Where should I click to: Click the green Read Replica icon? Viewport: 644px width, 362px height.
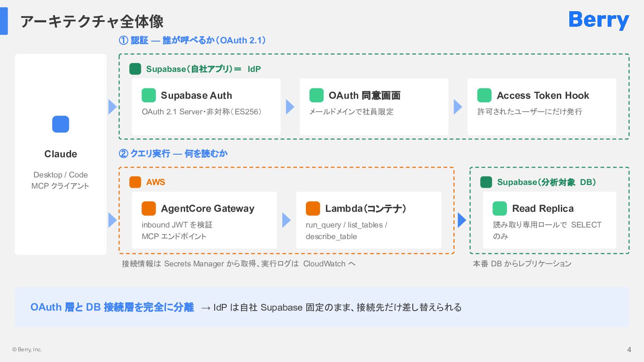pyautogui.click(x=500, y=208)
